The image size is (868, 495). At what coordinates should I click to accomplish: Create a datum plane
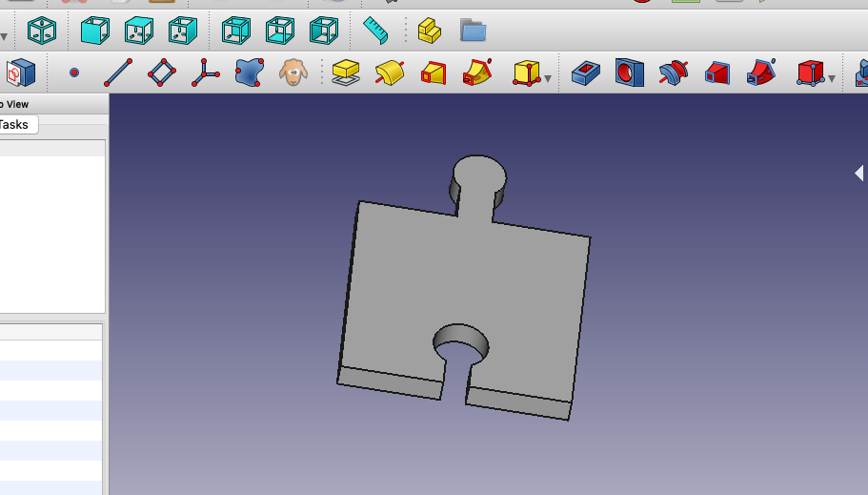tap(162, 72)
